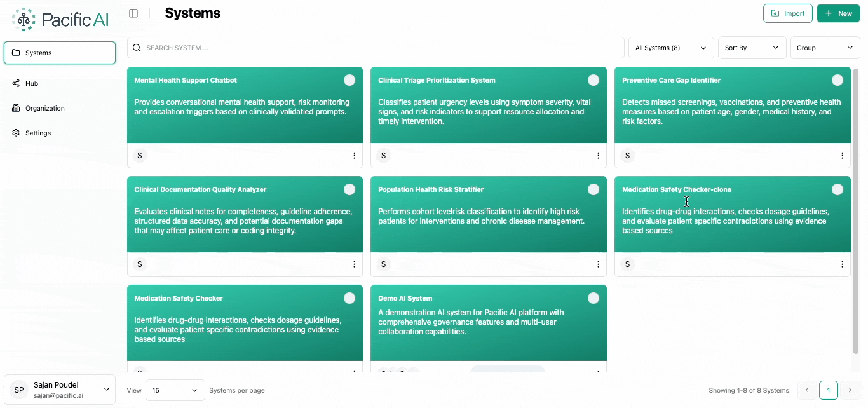868x408 pixels.
Task: Go to Hub in sidebar
Action: (x=32, y=83)
